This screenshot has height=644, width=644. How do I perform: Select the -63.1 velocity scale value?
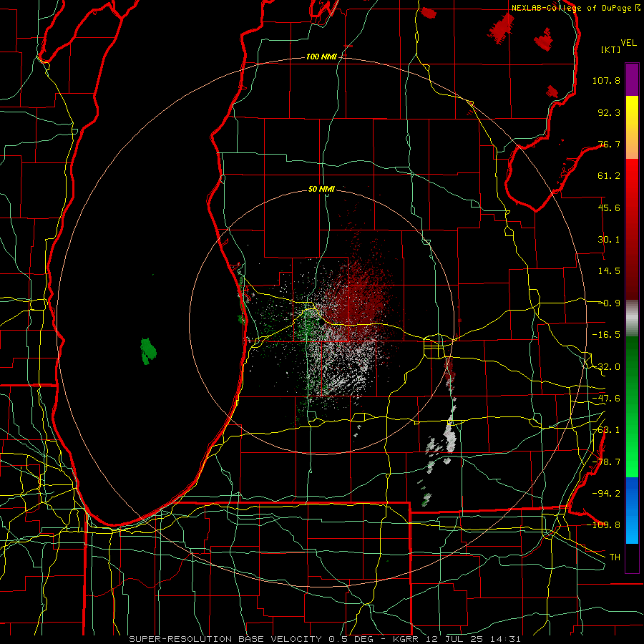(606, 430)
